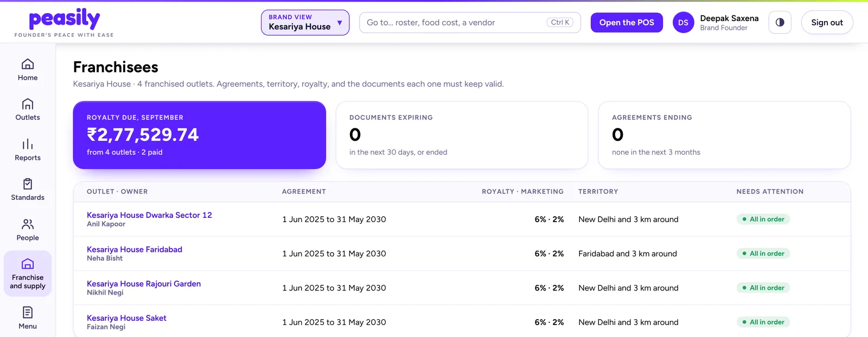Toggle the dark mode contrast button
This screenshot has height=337, width=868.
[x=780, y=23]
